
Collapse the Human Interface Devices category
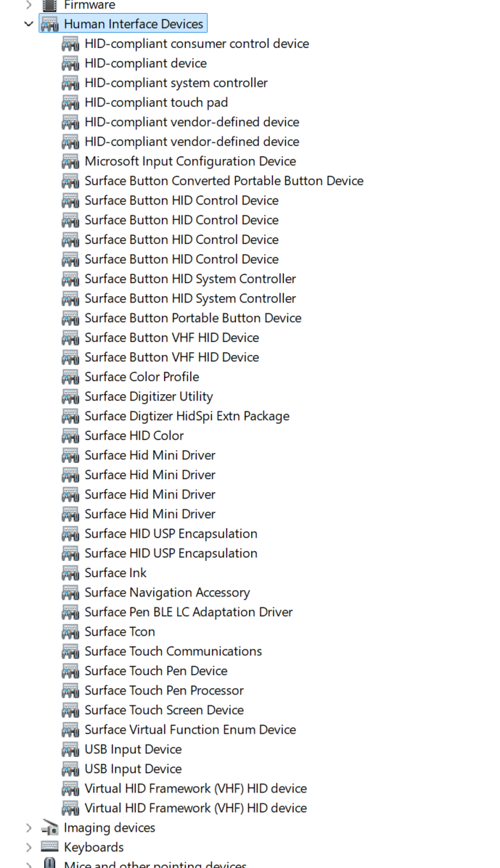28,23
